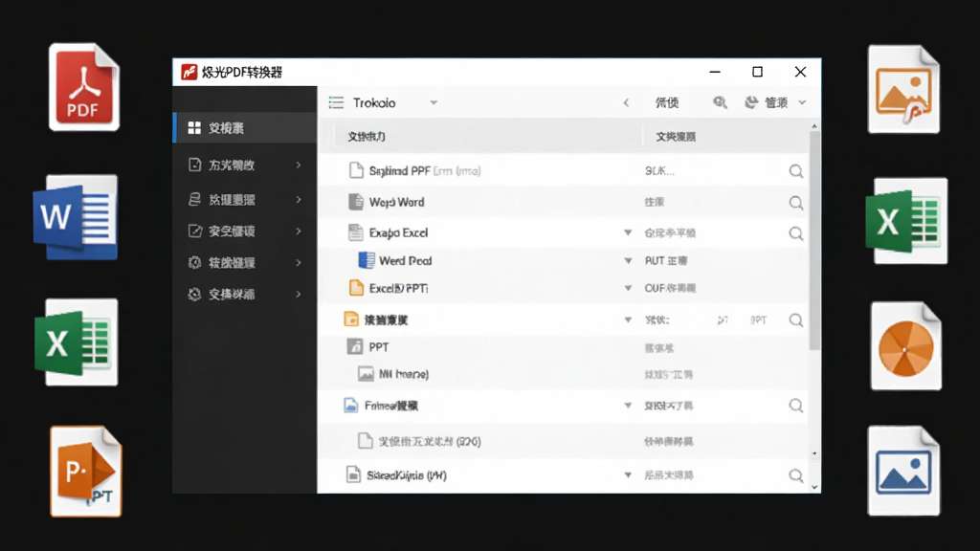Click the search icon on the Exapo Excel row
980x551 pixels.
[795, 233]
